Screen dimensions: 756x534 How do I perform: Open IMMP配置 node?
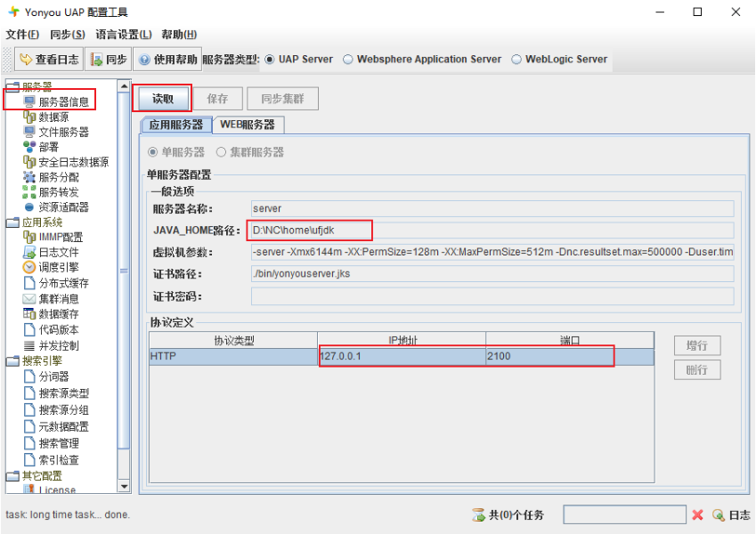pos(53,237)
